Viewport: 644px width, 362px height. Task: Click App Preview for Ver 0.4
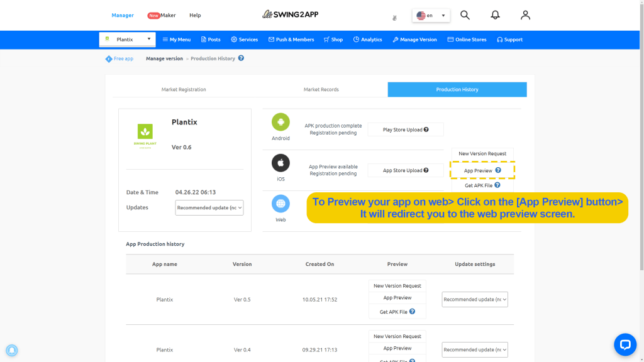coord(397,348)
